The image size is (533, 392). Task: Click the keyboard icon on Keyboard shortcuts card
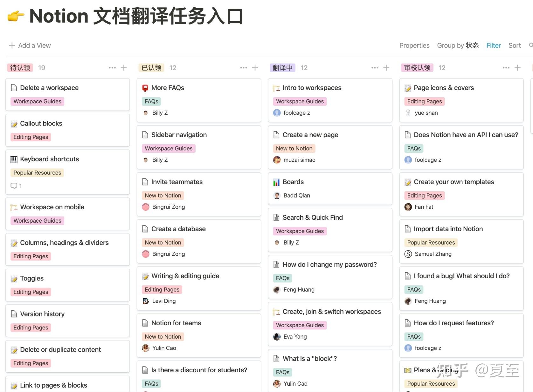click(13, 159)
